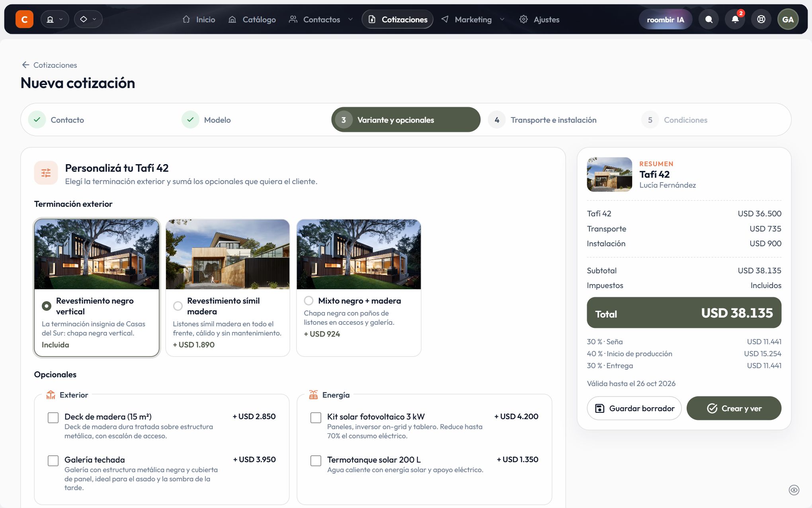Click the Marketing paper-plane icon
Screen dimensions: 812x508
tap(445, 19)
